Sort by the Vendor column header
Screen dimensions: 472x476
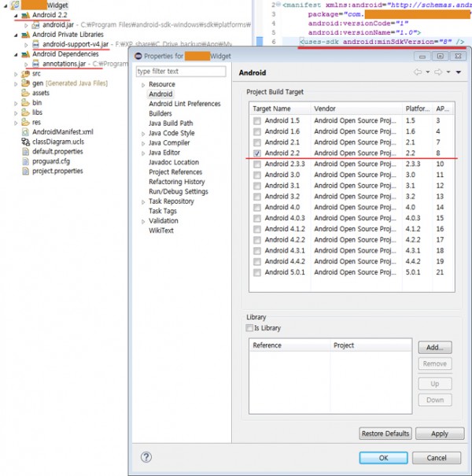click(x=356, y=109)
